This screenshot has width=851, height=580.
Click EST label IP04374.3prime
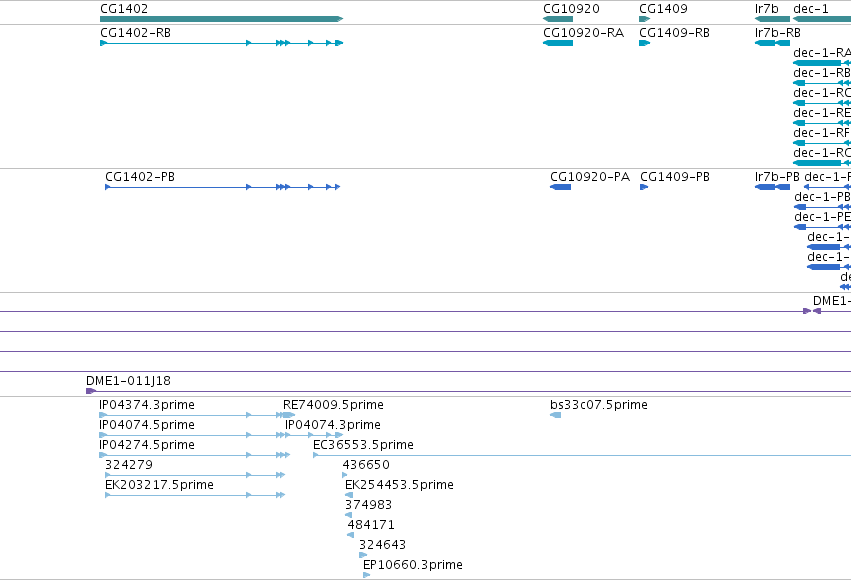(147, 405)
